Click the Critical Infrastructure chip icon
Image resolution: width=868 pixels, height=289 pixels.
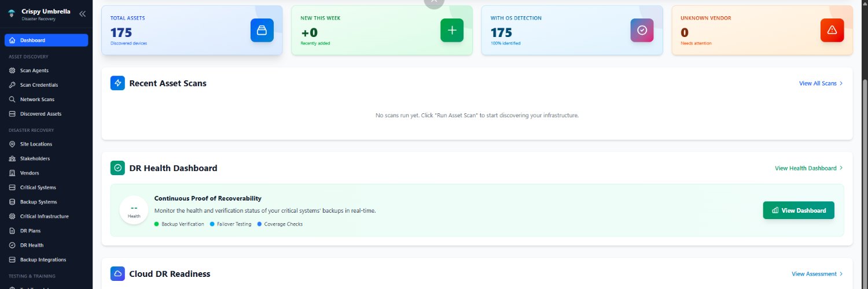12,216
